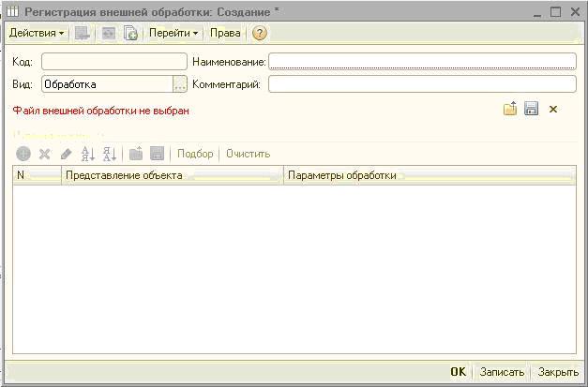The image size is (588, 387).
Task: Open help with the question mark icon
Action: tap(260, 33)
